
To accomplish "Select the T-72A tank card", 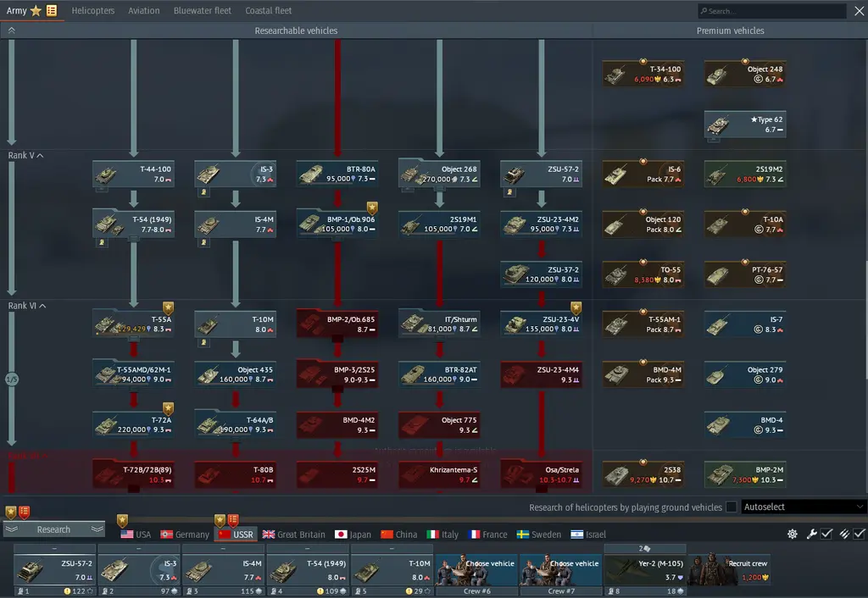I will pos(133,424).
